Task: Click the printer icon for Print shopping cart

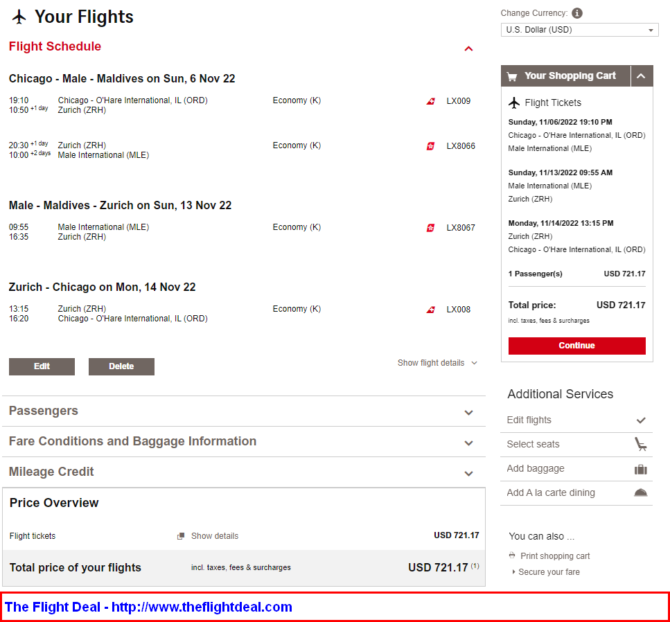Action: (x=512, y=555)
